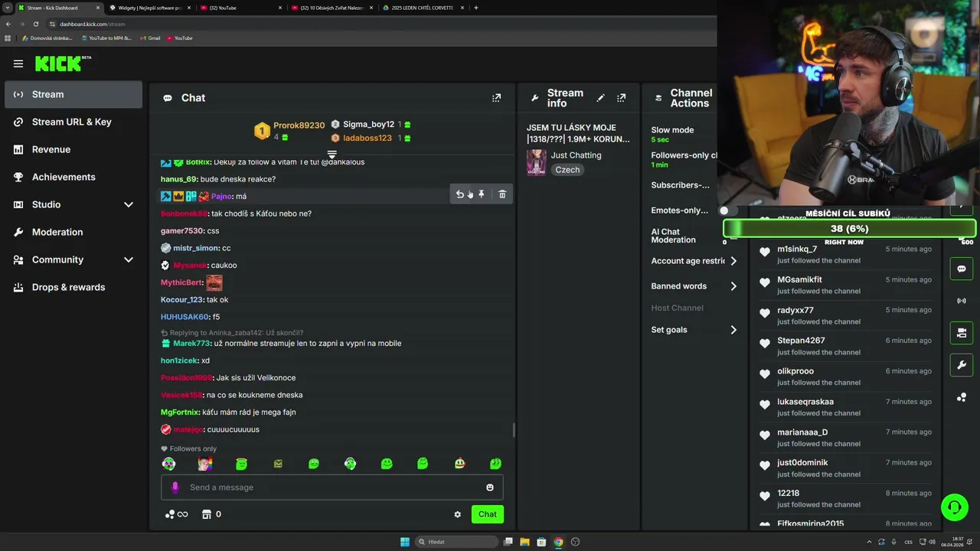Click username Marek773 in chat

click(x=191, y=344)
